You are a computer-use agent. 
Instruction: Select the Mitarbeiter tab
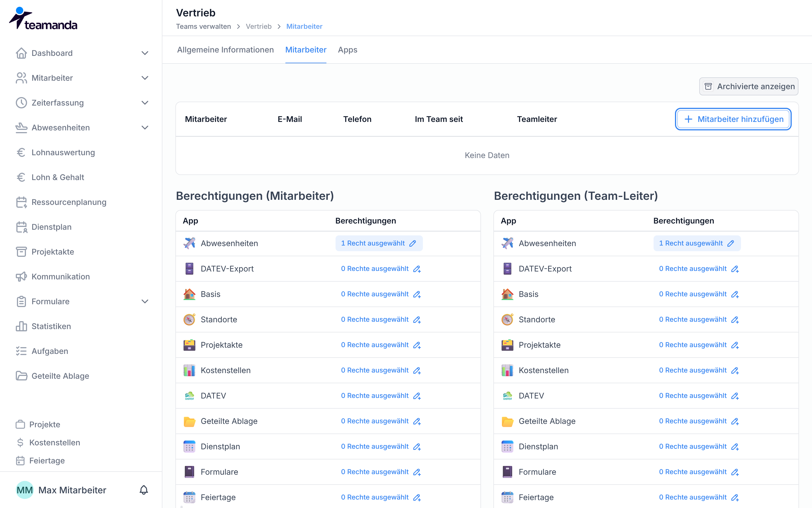click(306, 50)
